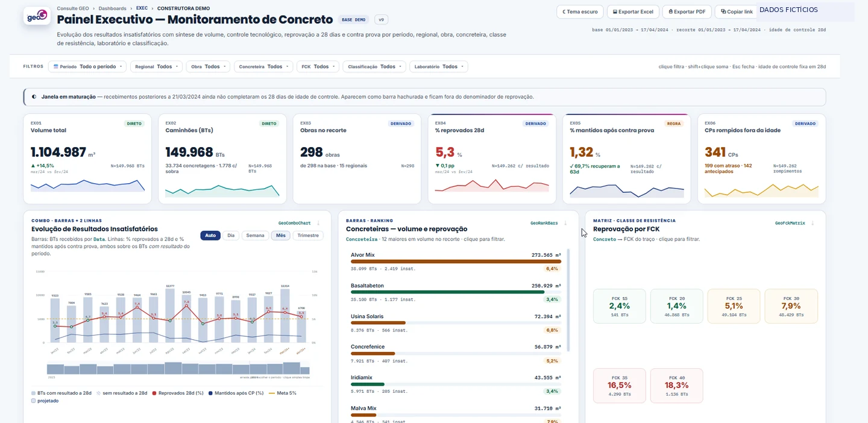Go to Consulte GEO breadcrumb
Viewport: 868px width, 423px height.
(x=73, y=8)
